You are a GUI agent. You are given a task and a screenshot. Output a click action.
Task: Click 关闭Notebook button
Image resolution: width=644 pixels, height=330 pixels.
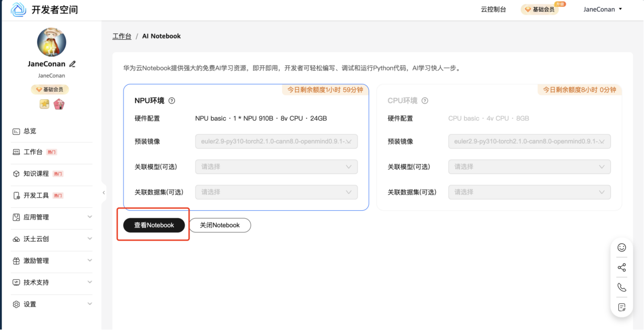(x=220, y=225)
